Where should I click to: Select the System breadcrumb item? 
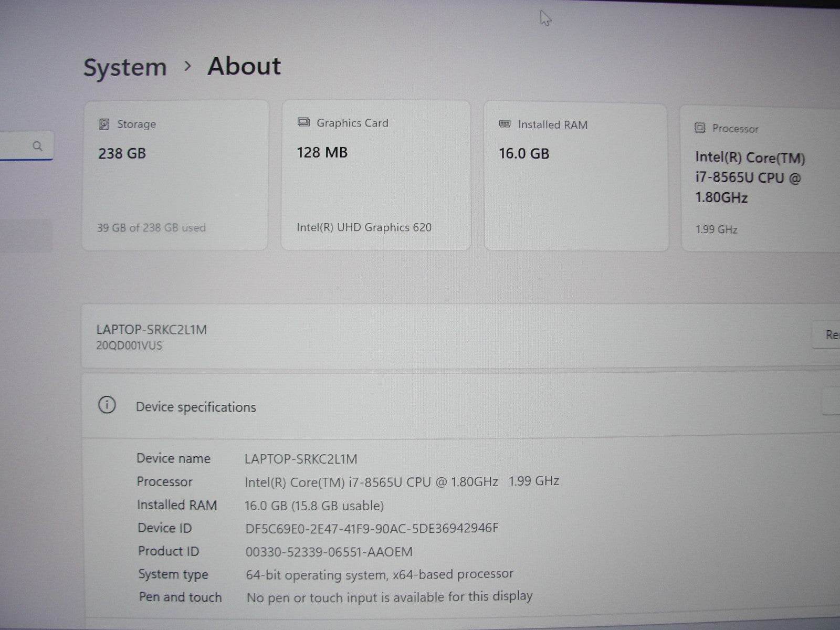tap(125, 66)
